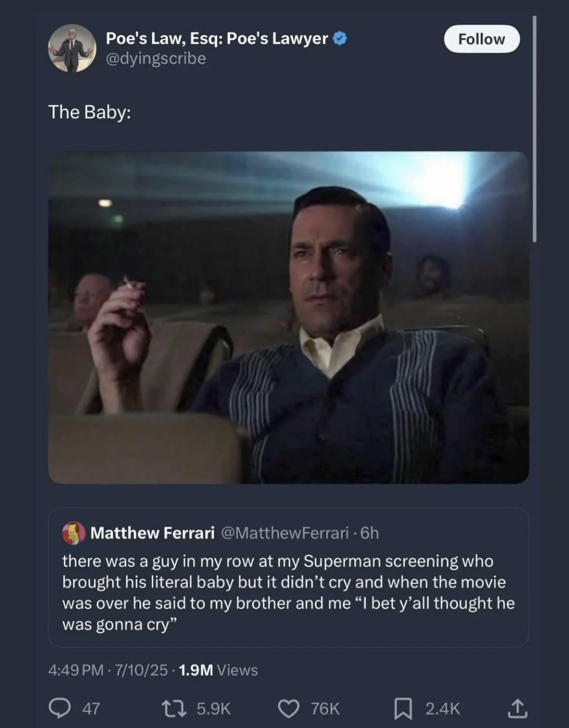Click the 4:49 PM timestamp
This screenshot has width=569, height=728.
pos(76,670)
